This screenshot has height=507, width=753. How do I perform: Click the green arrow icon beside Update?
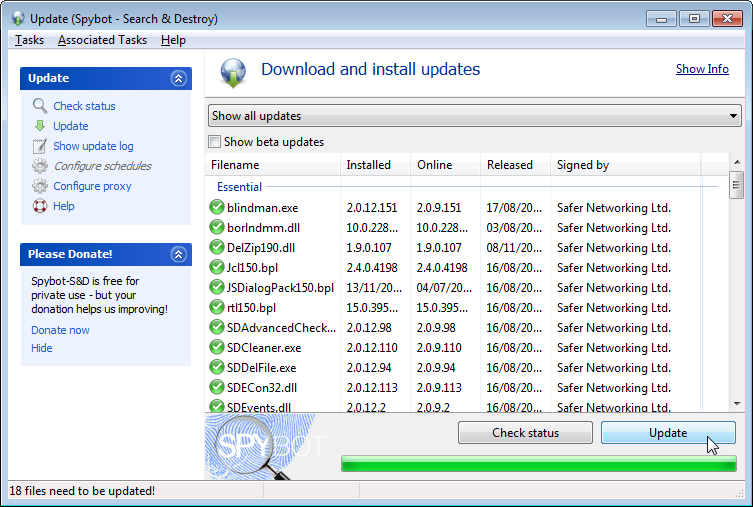coord(40,126)
